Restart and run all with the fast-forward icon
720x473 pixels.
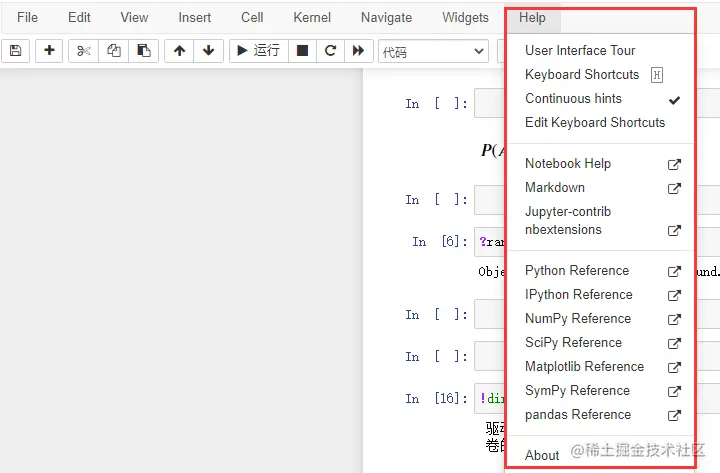click(358, 51)
